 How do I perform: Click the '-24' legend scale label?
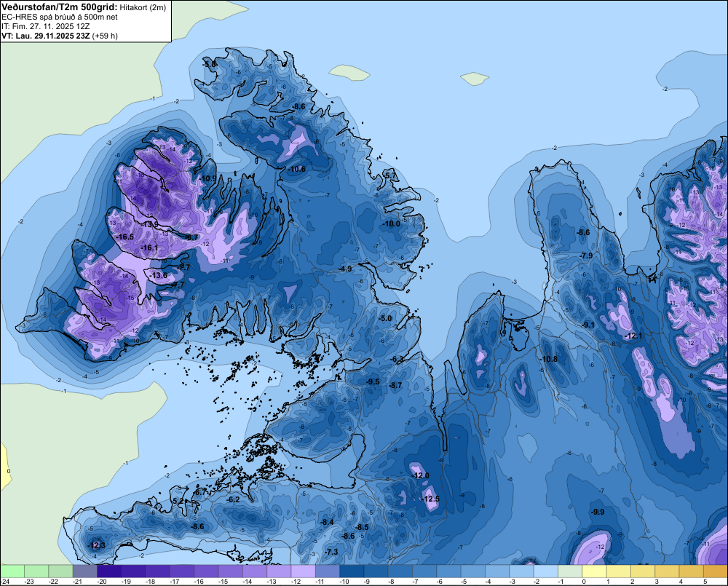(5, 582)
